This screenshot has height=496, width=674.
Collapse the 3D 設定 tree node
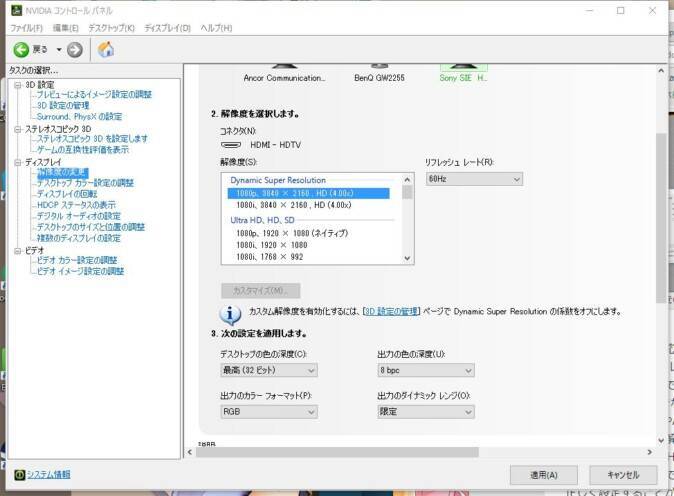[18, 85]
